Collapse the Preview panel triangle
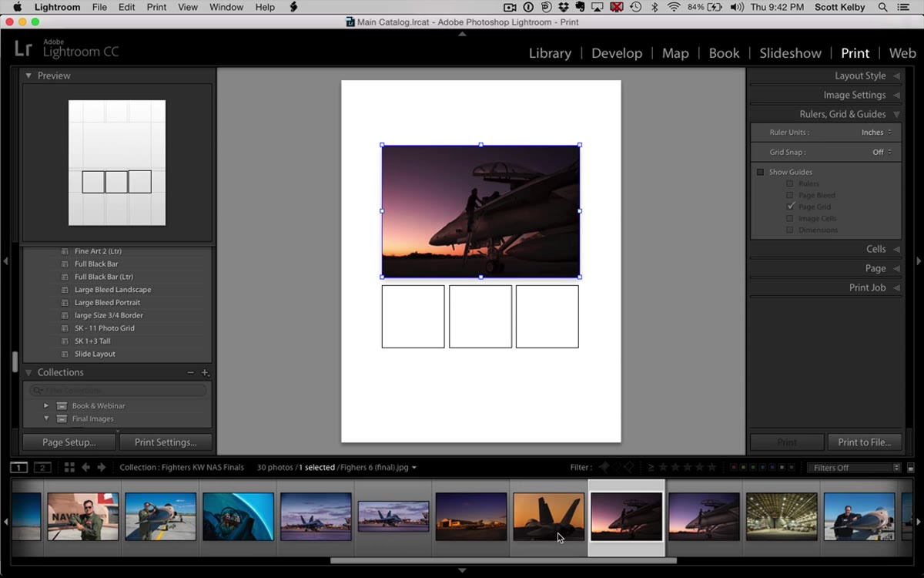Screen dimensions: 924x578 tap(28, 76)
